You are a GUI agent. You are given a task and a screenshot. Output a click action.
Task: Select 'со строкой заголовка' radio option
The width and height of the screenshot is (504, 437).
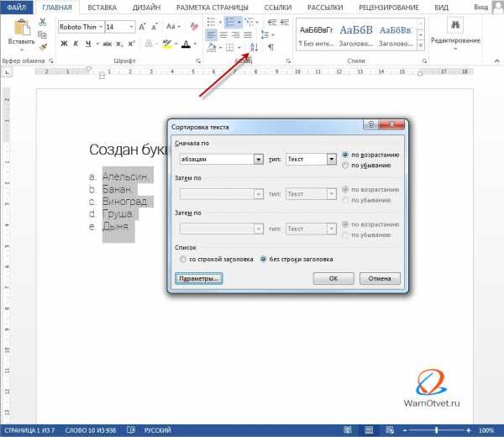pos(183,259)
